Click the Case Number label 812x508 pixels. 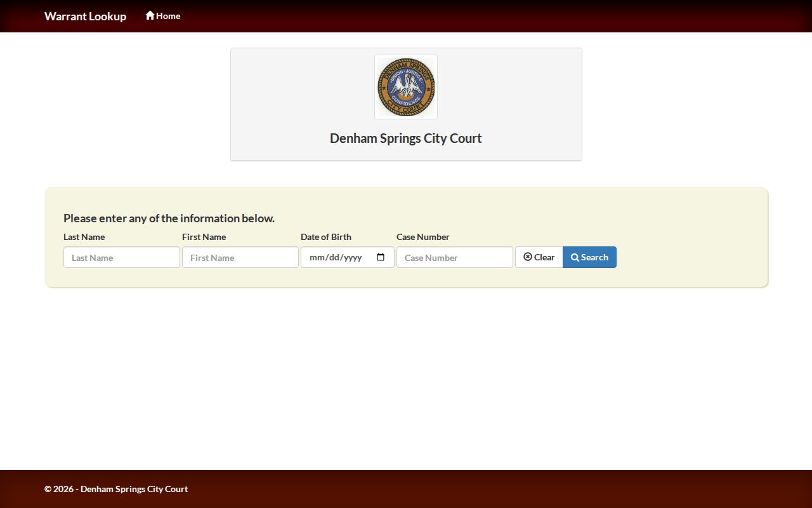[x=423, y=237]
